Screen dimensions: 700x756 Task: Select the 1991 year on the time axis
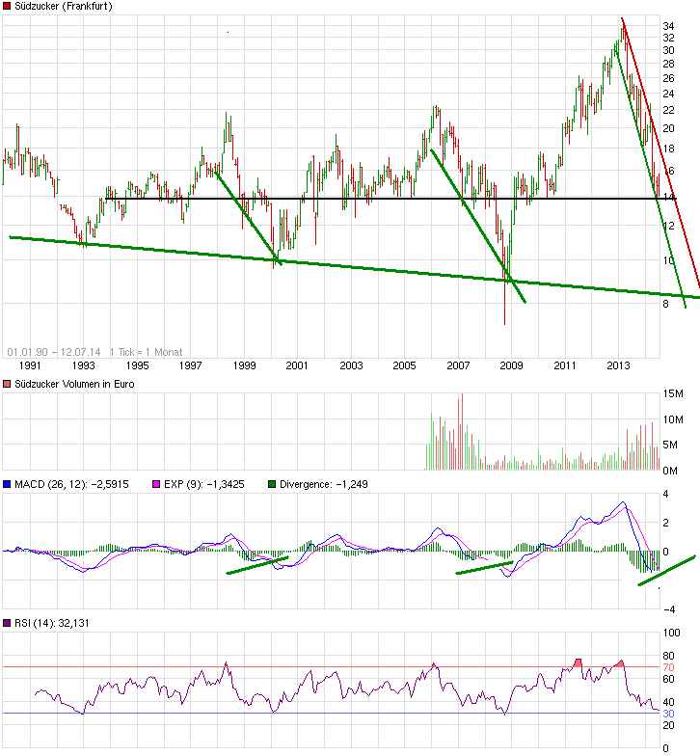point(30,366)
